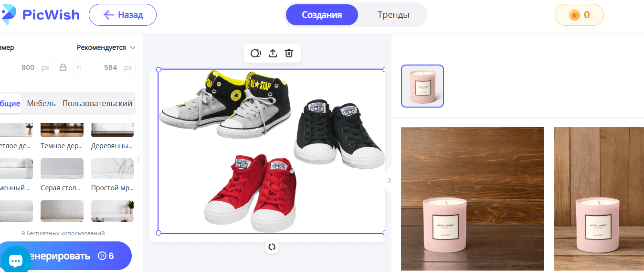Toggle the aspect ratio lock icon
This screenshot has width=644, height=272.
coord(63,67)
